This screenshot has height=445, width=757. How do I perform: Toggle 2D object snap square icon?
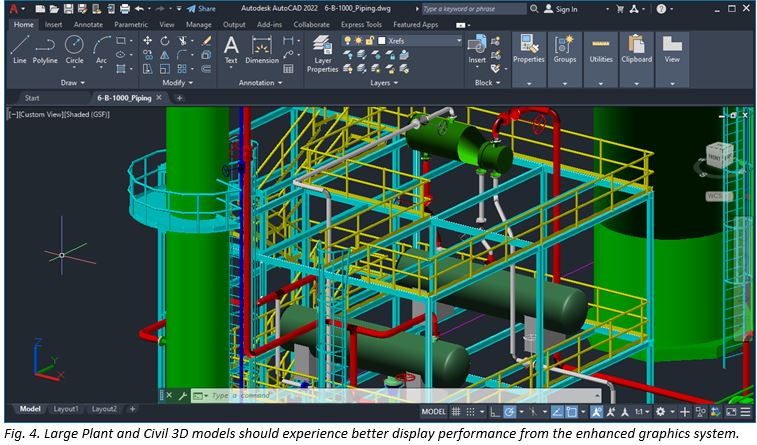pos(572,412)
